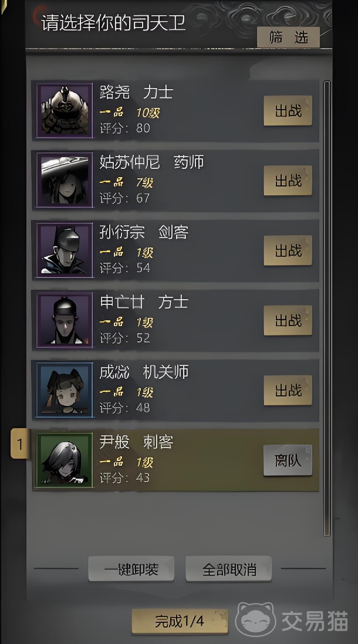Tap 孙衍宗 剑客 portrait
This screenshot has height=644, width=358.
[x=65, y=250]
